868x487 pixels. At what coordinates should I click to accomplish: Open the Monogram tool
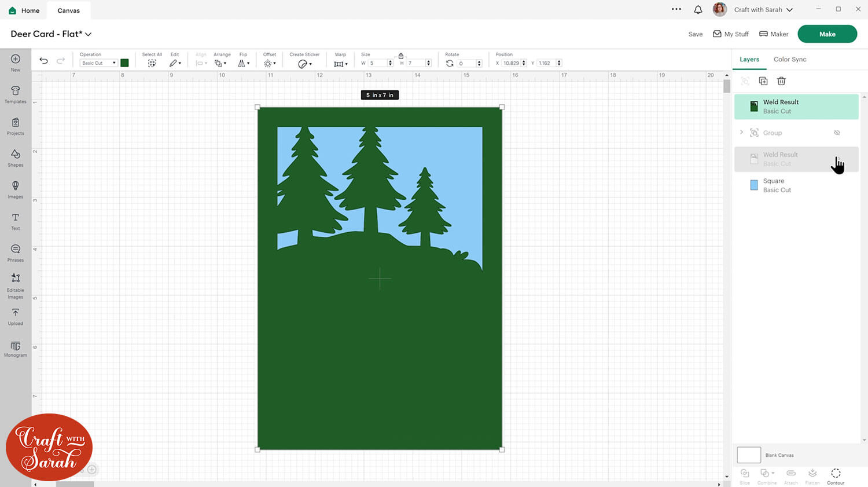[x=16, y=348]
